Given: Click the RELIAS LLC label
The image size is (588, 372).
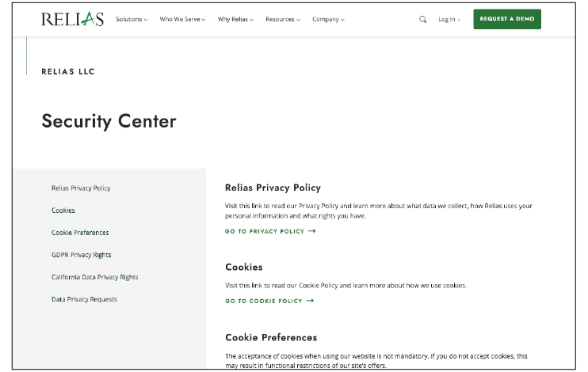Looking at the screenshot, I should pos(68,71).
